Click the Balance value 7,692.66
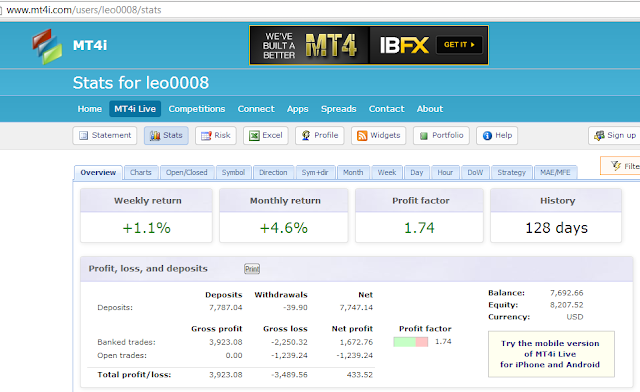The image size is (640, 392). pos(567,293)
